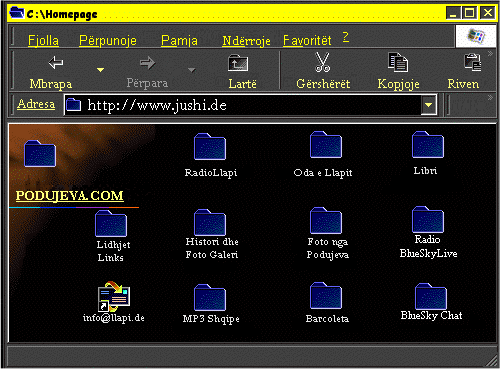The width and height of the screenshot is (500, 369).
Task: Click the Mbrapa back arrow icon
Action: pos(56,62)
